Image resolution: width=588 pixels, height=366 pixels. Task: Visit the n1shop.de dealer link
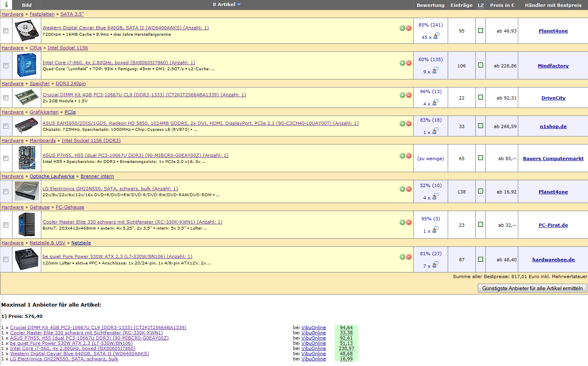pos(553,126)
